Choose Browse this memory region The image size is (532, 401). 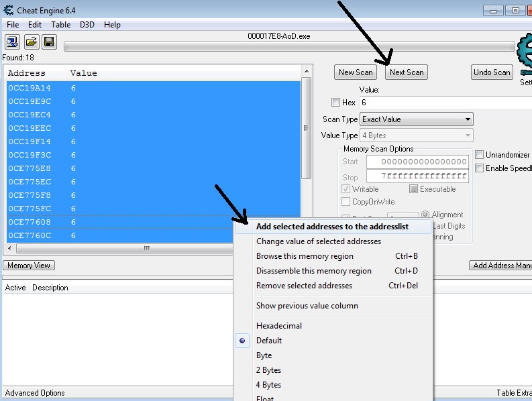pyautogui.click(x=334, y=256)
